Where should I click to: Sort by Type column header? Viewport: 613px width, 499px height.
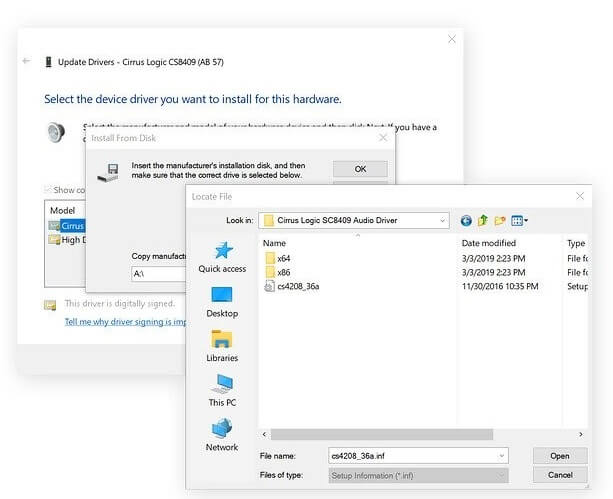coord(575,243)
